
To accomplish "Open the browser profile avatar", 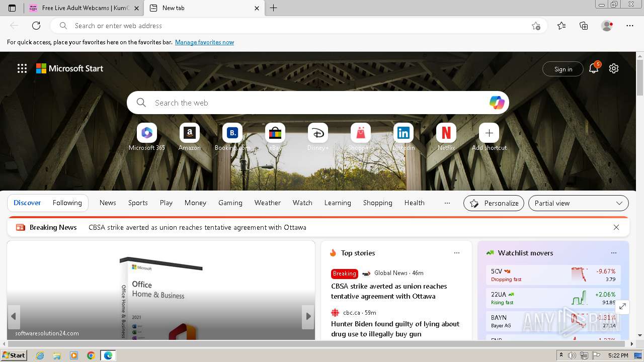I will pyautogui.click(x=607, y=26).
